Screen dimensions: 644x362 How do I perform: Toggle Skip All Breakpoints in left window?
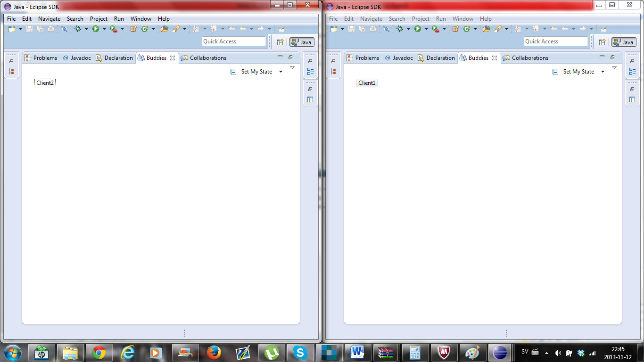pyautogui.click(x=64, y=29)
